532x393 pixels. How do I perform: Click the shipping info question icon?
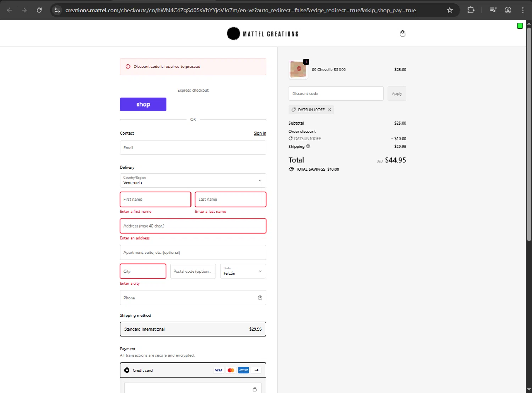[308, 146]
